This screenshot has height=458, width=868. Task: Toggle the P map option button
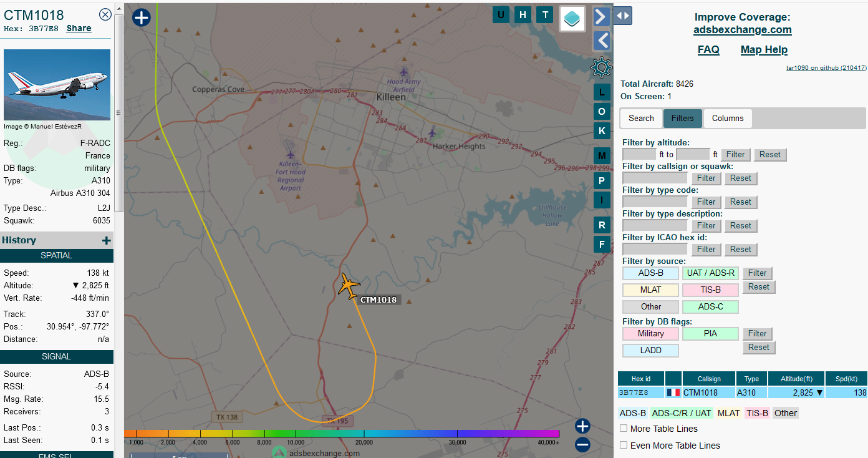click(602, 181)
